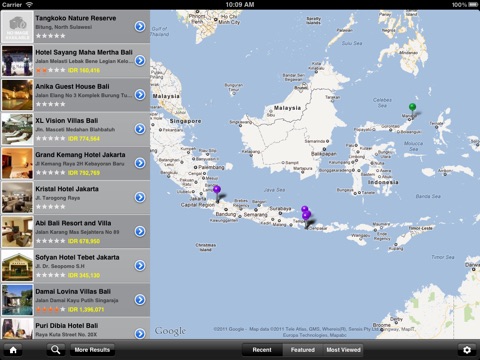The height and width of the screenshot is (360, 480).
Task: Select address Jl. Dr. Soepomo S.H
Action: (60, 266)
